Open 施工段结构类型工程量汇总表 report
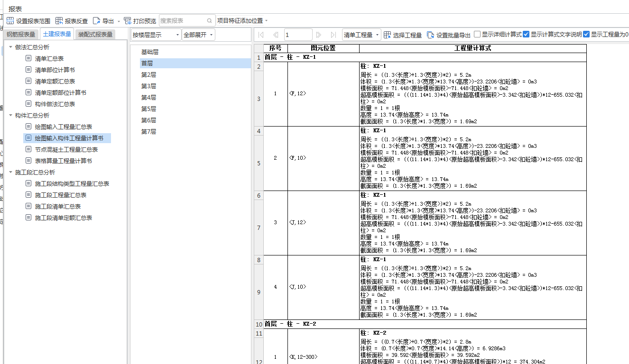 click(72, 183)
